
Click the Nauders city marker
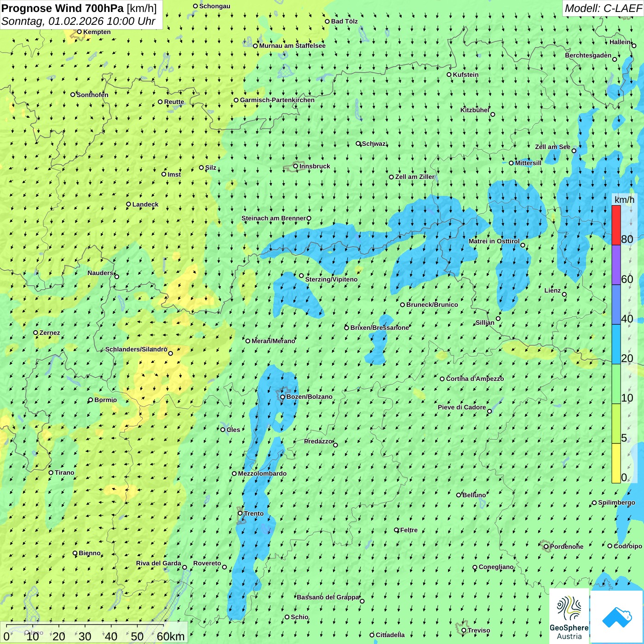coord(116,276)
